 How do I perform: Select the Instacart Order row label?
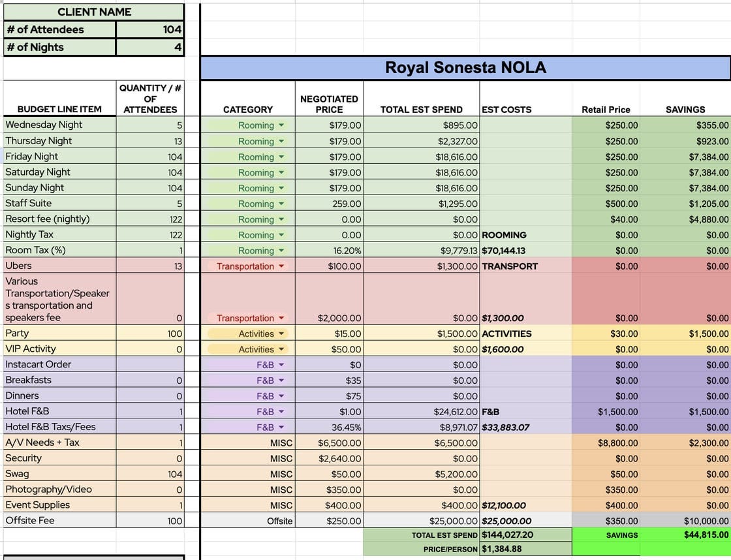click(59, 364)
